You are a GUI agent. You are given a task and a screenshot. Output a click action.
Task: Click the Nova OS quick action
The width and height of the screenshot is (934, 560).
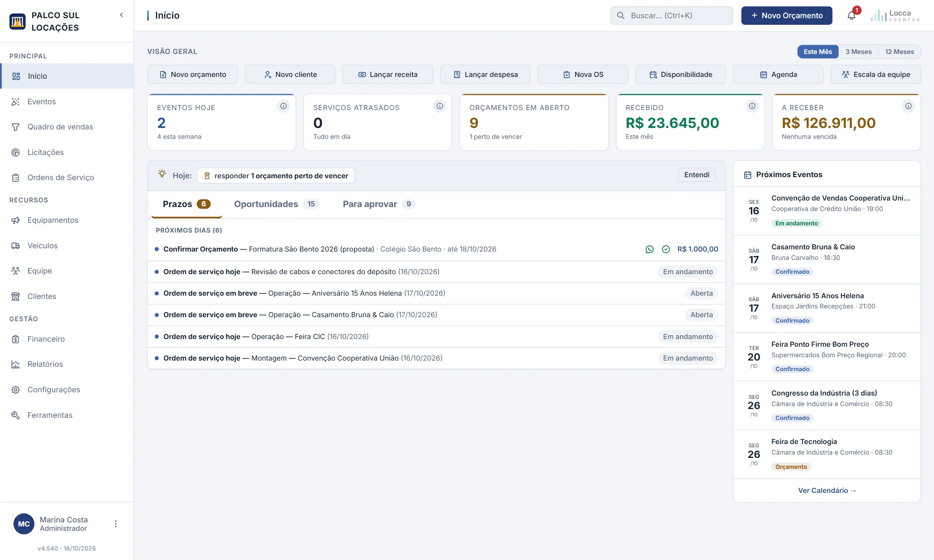coord(583,74)
